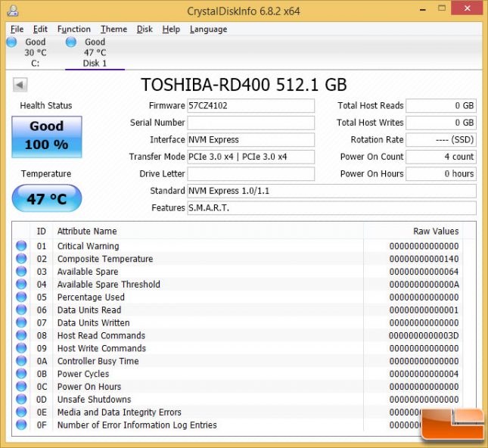Click the empty Serial Number field
Viewport: 488px width, 448px height.
pyautogui.click(x=250, y=123)
